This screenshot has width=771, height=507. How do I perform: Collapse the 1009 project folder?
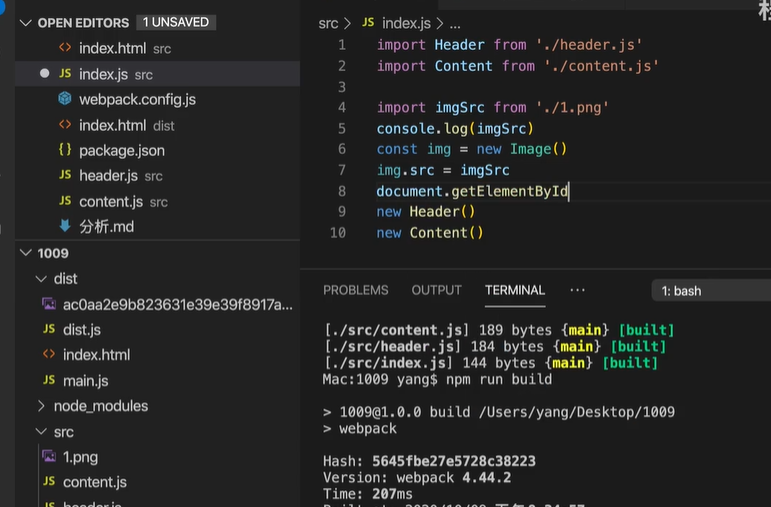pos(26,253)
